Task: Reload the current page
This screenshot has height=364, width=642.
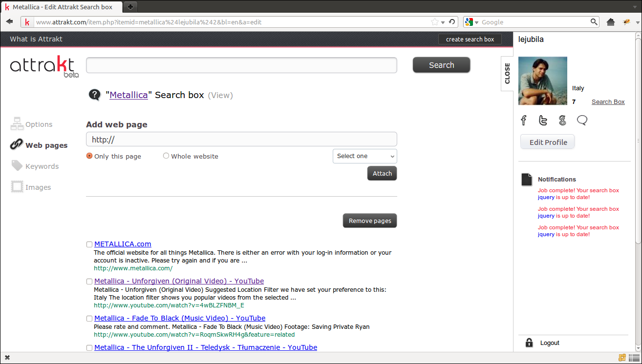Action: 452,22
